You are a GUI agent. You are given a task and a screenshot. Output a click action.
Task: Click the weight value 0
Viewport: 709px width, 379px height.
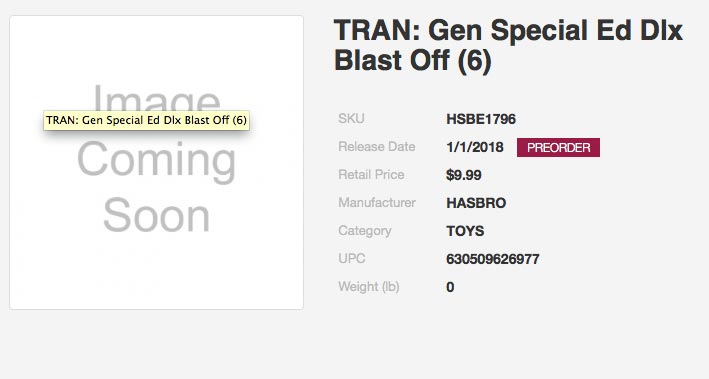click(x=450, y=287)
